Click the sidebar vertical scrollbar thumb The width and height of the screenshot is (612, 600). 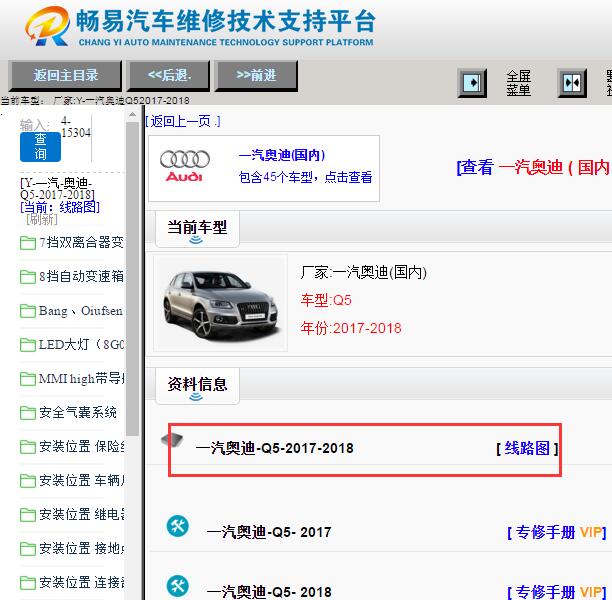pyautogui.click(x=132, y=279)
